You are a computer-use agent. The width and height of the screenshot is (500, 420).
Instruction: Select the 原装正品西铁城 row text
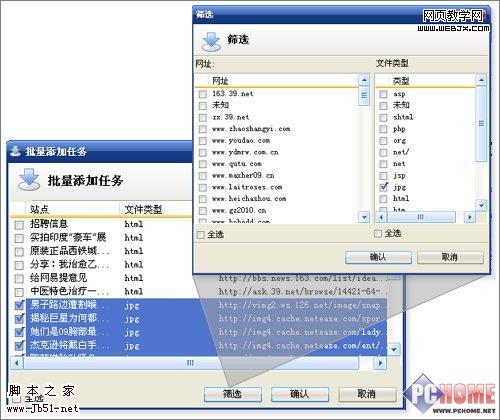69,251
